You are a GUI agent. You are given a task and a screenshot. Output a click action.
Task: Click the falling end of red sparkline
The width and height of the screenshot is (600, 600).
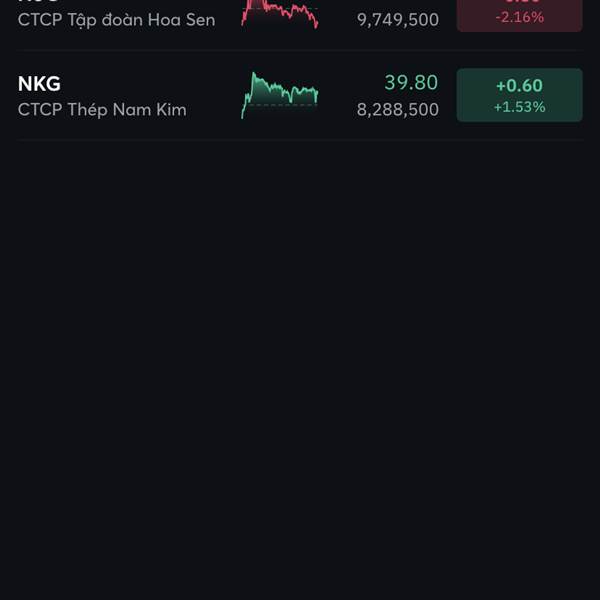pos(315,23)
